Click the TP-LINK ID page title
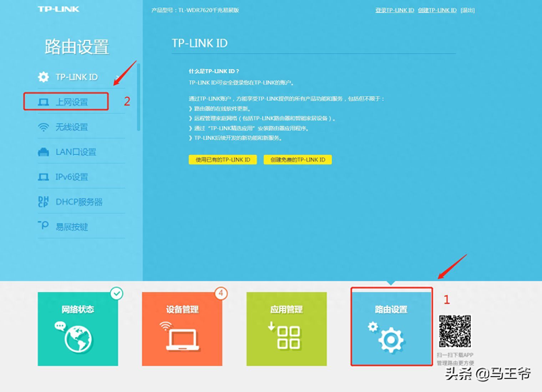The width and height of the screenshot is (542, 392). 199,43
